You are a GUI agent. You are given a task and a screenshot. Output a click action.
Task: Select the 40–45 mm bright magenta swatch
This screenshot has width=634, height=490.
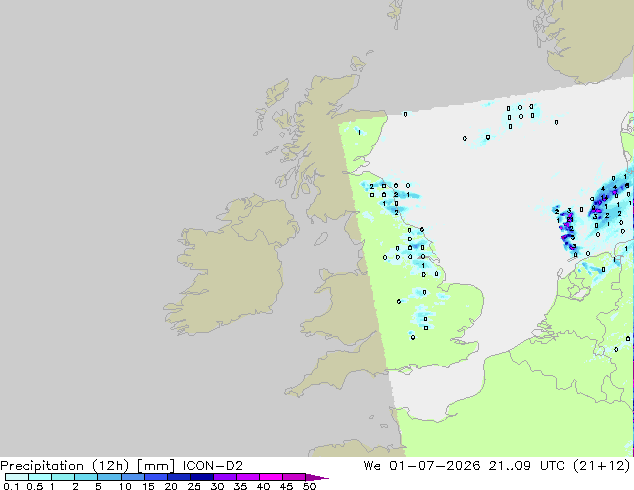coord(271,477)
